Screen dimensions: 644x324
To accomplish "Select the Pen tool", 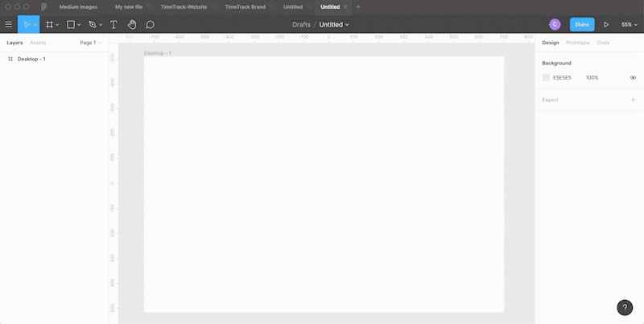I will pyautogui.click(x=93, y=25).
